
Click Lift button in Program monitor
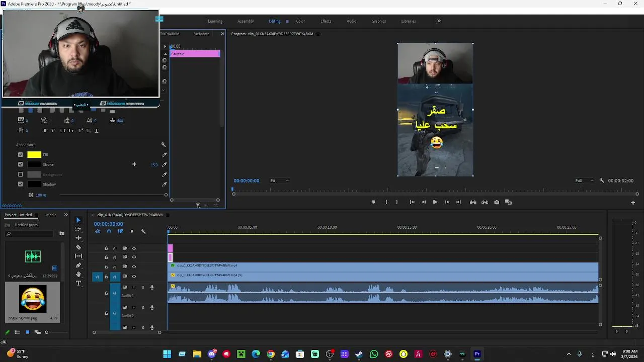point(473,202)
